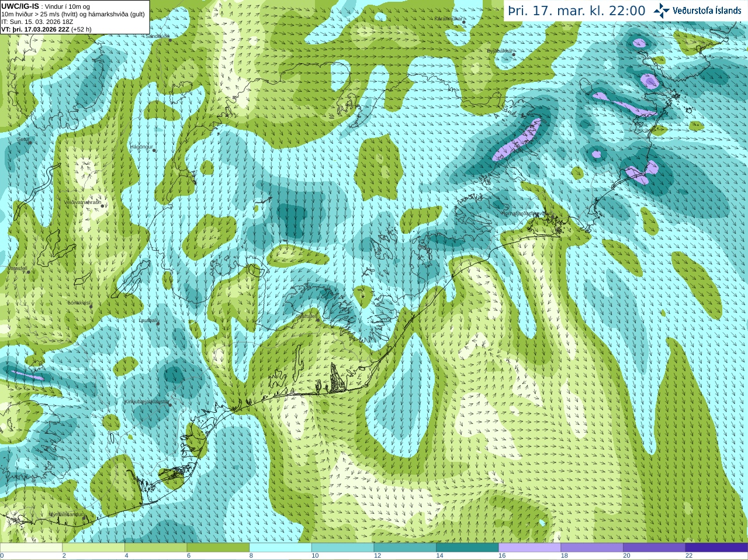748x560 pixels.
Task: Pick the 18–20 m/s medium purple swatch
Action: point(592,548)
